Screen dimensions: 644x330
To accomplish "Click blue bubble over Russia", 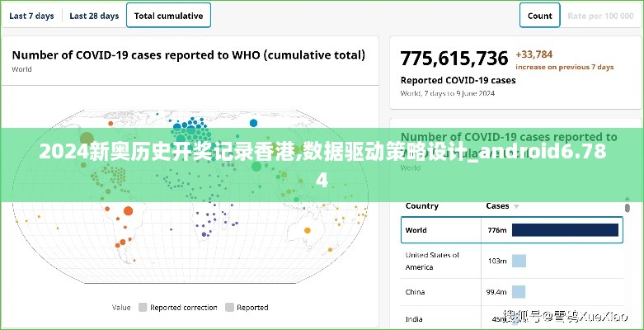I will 253,122.
